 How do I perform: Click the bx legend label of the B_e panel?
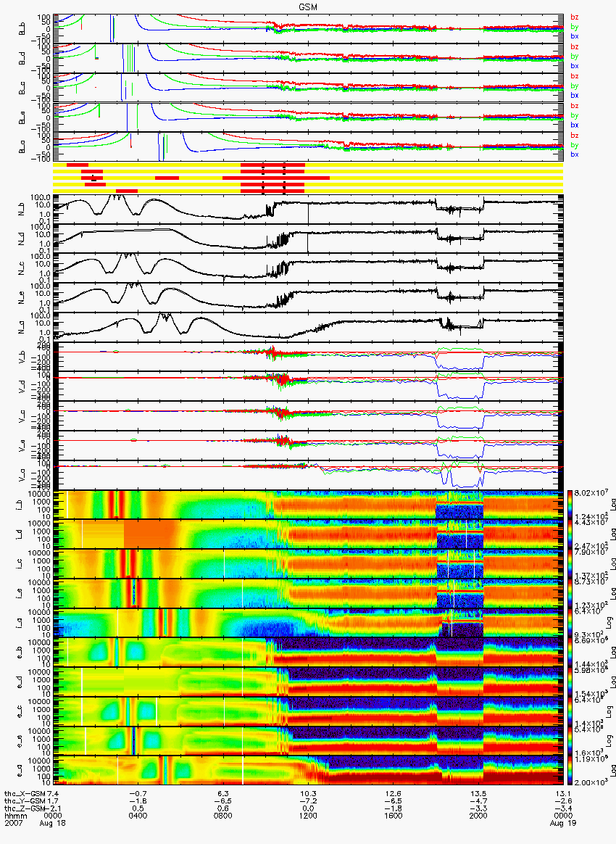tap(575, 125)
